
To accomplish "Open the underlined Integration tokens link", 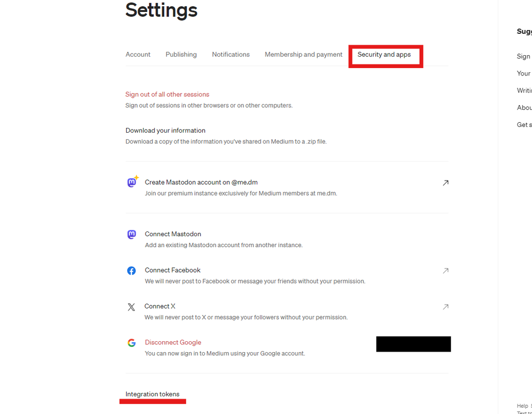I will pos(153,394).
